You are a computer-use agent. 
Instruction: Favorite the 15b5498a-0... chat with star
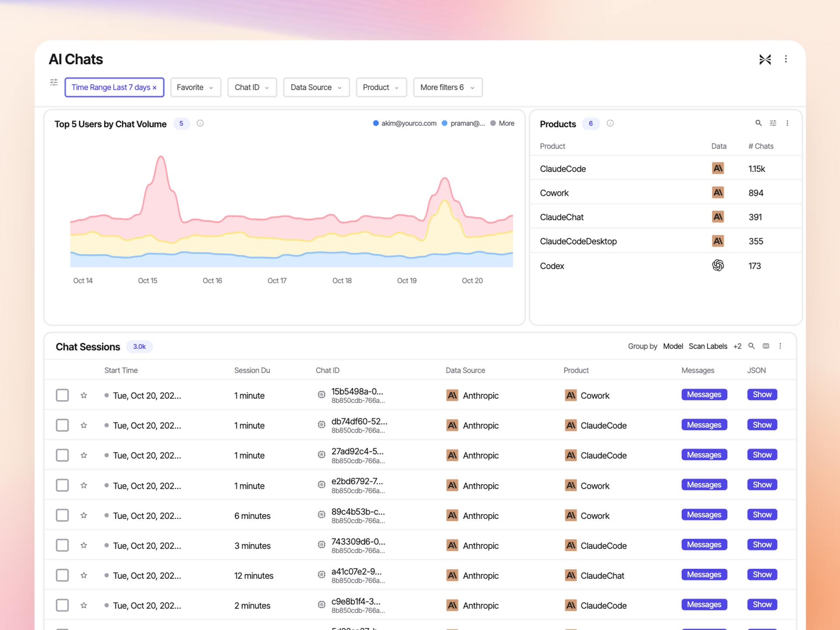[84, 395]
